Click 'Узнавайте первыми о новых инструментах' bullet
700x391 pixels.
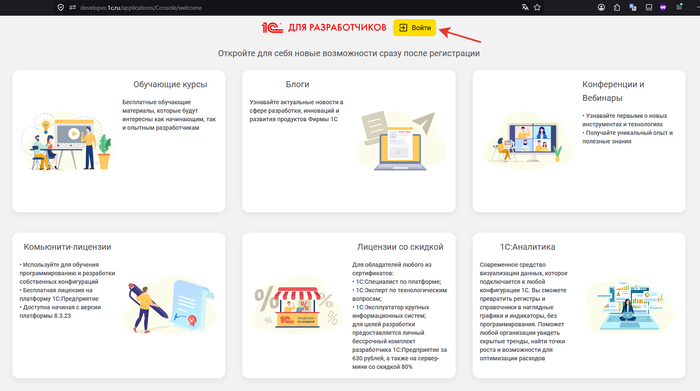[625, 120]
